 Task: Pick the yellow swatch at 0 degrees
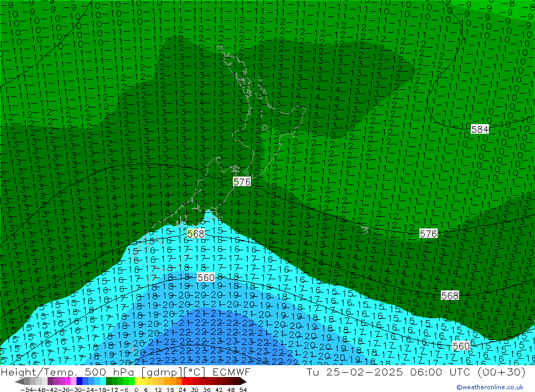(138, 381)
